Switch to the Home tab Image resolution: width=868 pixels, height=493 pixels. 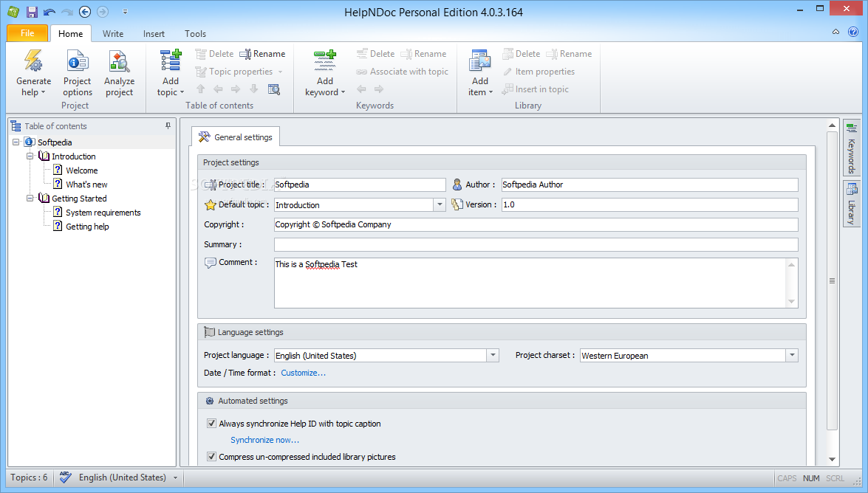click(70, 34)
